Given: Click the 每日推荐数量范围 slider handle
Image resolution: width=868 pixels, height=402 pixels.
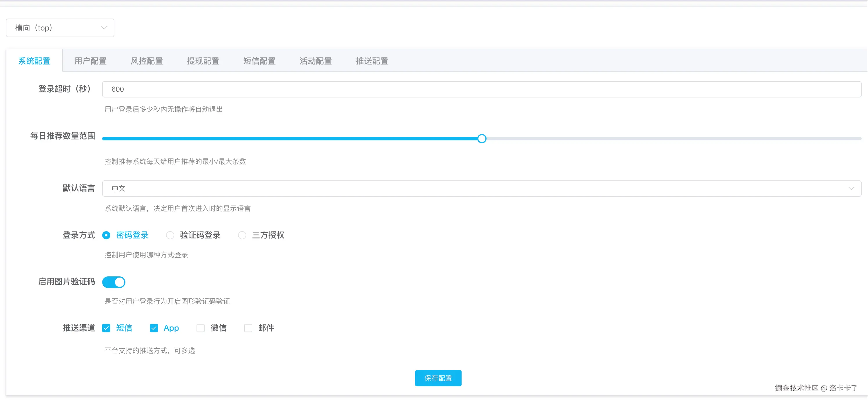Looking at the screenshot, I should pos(482,139).
